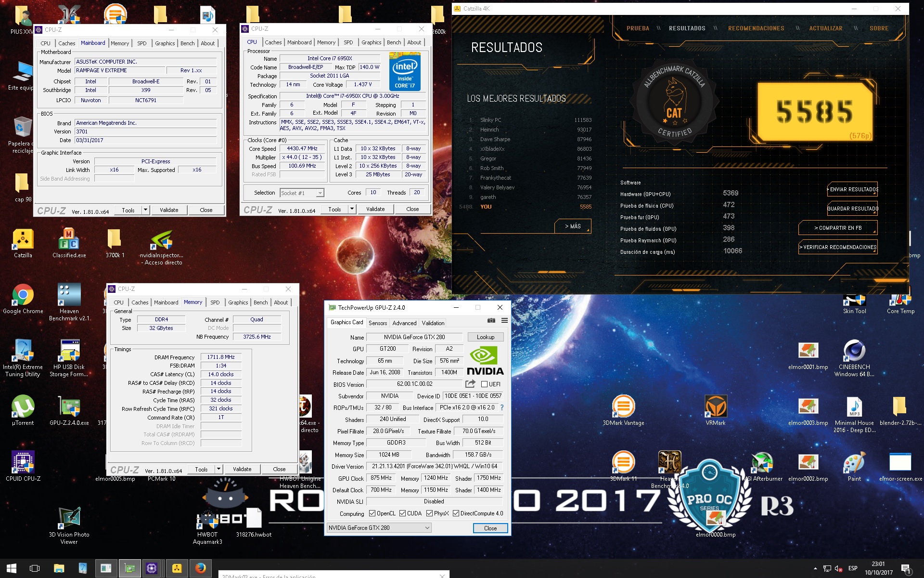
Task: Open Heaven Benchmark v2.1 icon
Action: point(69,302)
